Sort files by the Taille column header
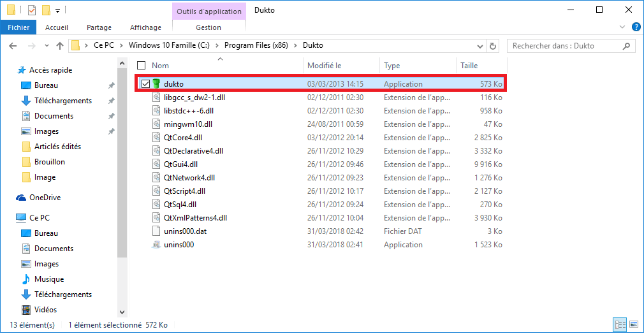This screenshot has height=334, width=644. point(469,66)
